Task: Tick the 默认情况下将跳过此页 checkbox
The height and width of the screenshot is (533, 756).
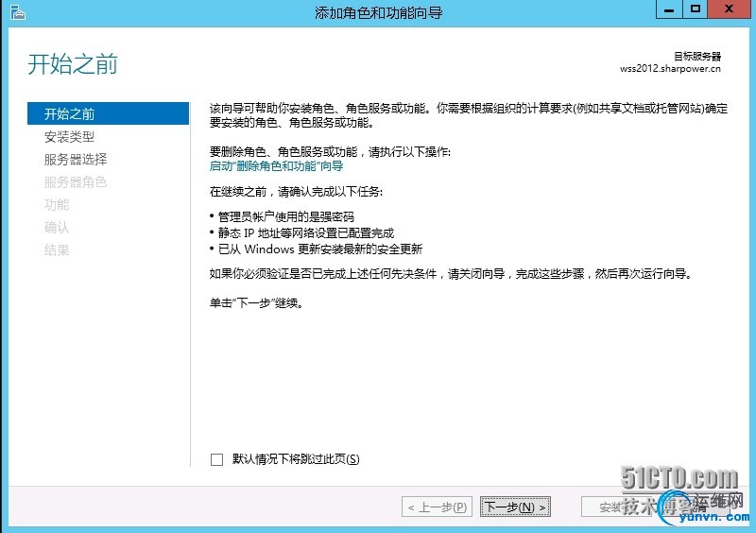Action: click(216, 459)
